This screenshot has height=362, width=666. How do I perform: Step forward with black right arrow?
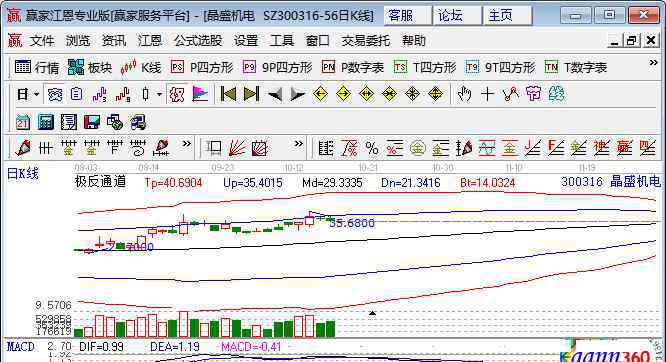[x=297, y=94]
